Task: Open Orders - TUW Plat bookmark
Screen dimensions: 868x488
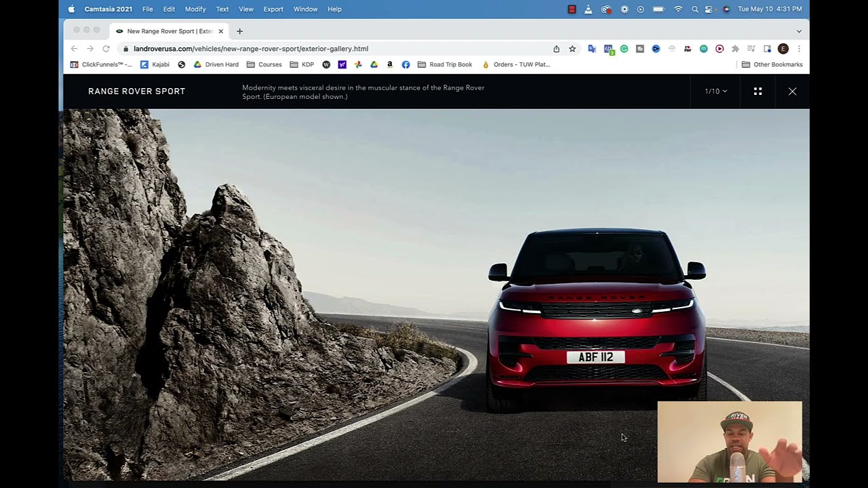Action: pyautogui.click(x=516, y=64)
